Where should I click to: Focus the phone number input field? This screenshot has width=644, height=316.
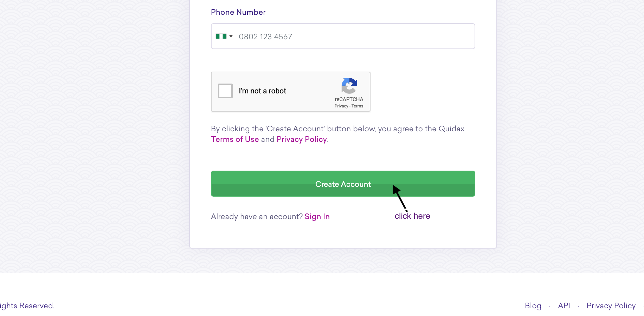pos(343,36)
